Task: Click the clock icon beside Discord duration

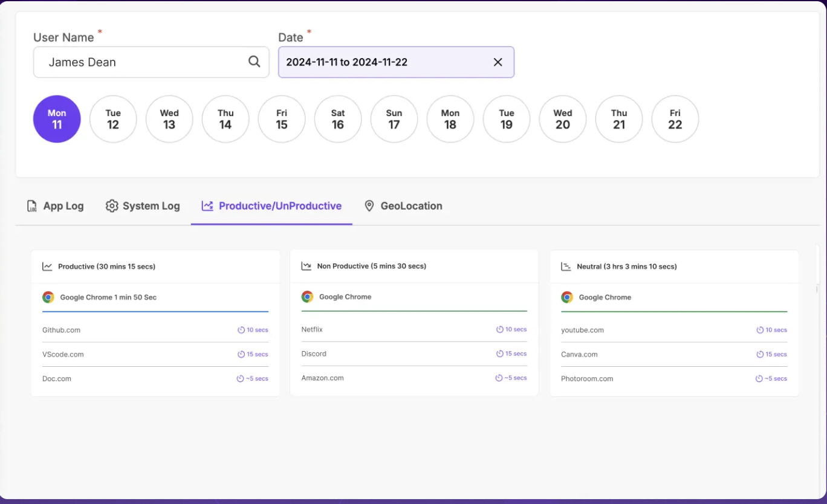Action: (x=500, y=354)
